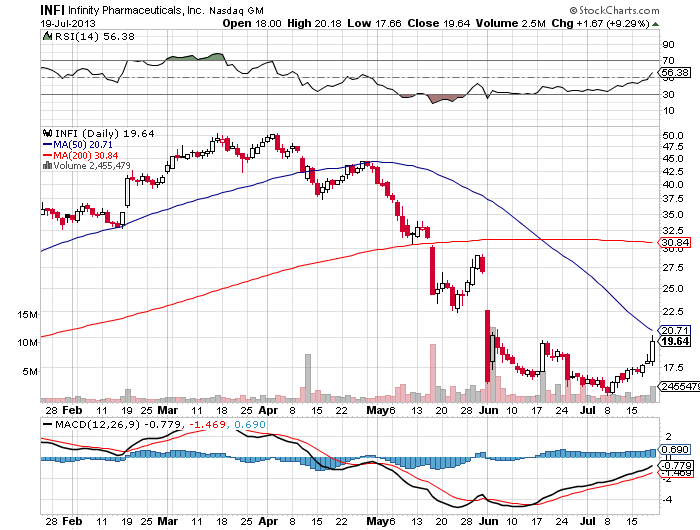Click the 2455479 volume tag on axis
Screen dimensions: 700x530
tap(679, 386)
